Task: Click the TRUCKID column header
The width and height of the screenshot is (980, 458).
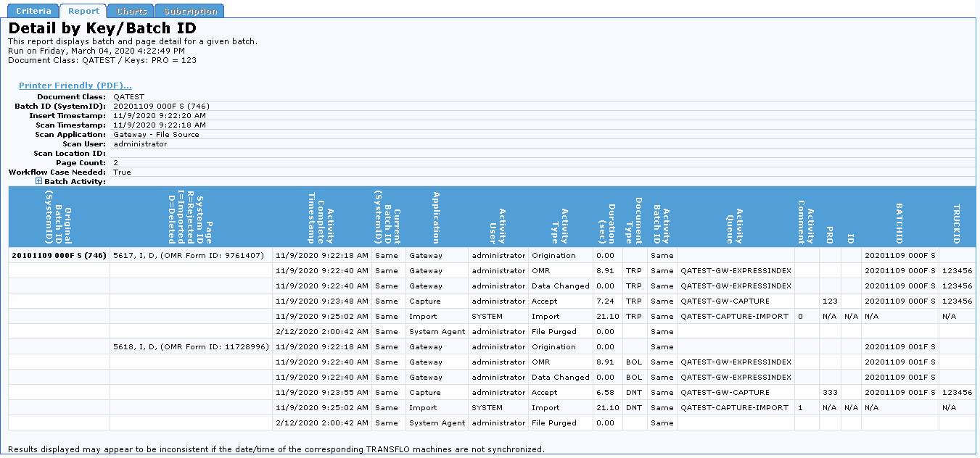Action: pos(957,217)
